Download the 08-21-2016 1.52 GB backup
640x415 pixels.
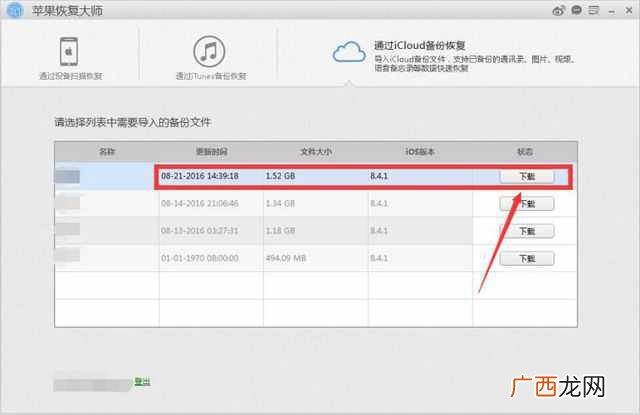pos(527,176)
